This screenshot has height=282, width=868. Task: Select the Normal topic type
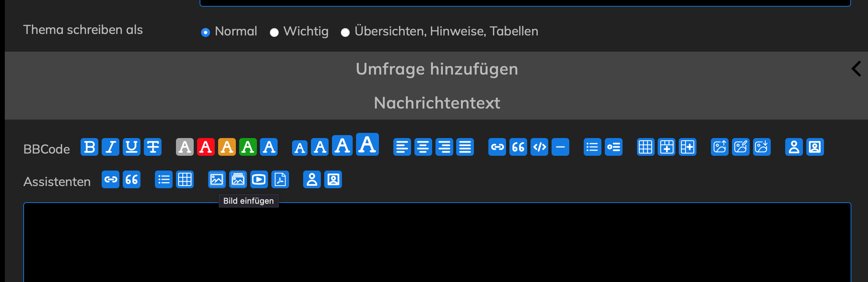click(206, 32)
